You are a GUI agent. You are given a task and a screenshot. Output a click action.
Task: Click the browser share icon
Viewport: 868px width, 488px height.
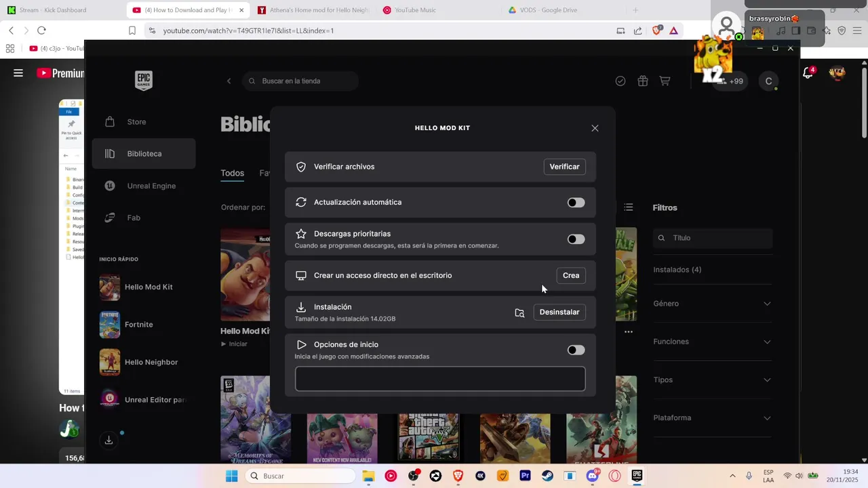tap(637, 30)
